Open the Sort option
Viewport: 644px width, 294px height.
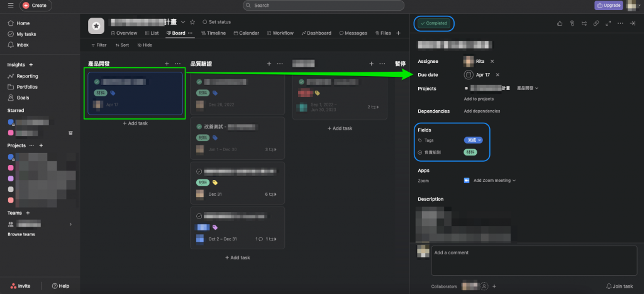tap(122, 45)
